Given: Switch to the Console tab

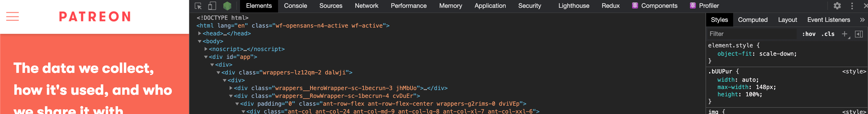Looking at the screenshot, I should [295, 6].
